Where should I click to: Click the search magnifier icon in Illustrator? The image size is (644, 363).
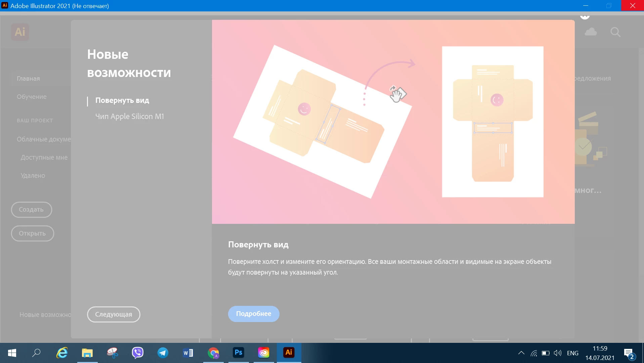pos(615,32)
